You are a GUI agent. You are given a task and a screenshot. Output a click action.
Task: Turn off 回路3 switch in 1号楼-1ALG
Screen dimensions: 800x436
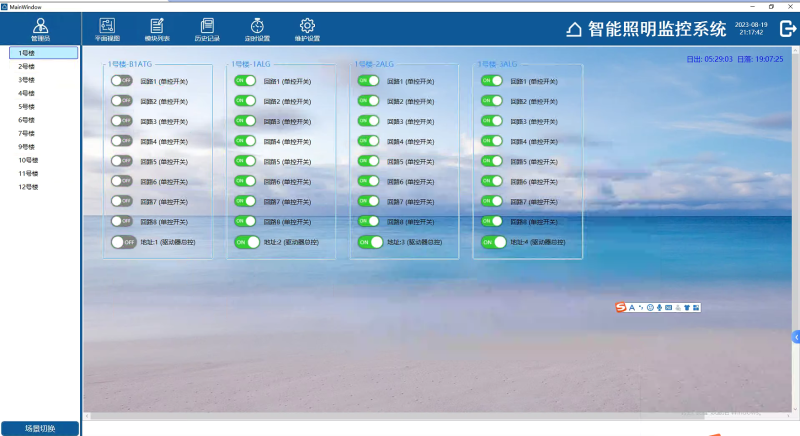(x=245, y=121)
